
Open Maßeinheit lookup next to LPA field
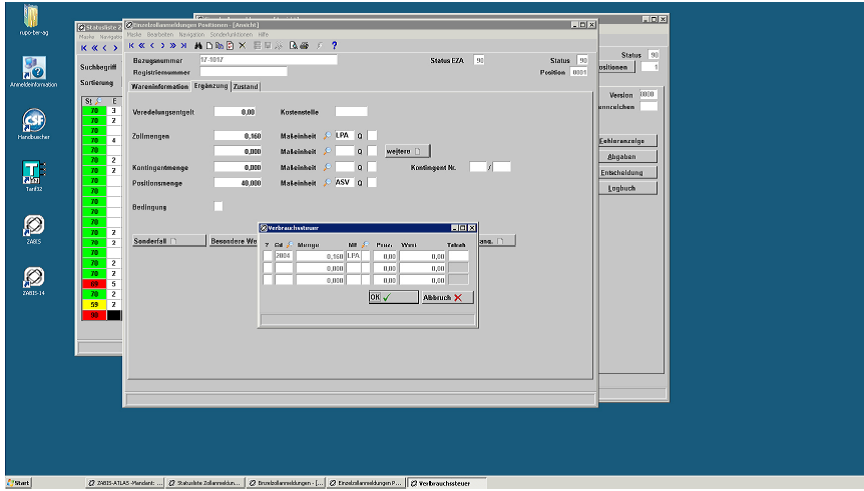coord(327,135)
